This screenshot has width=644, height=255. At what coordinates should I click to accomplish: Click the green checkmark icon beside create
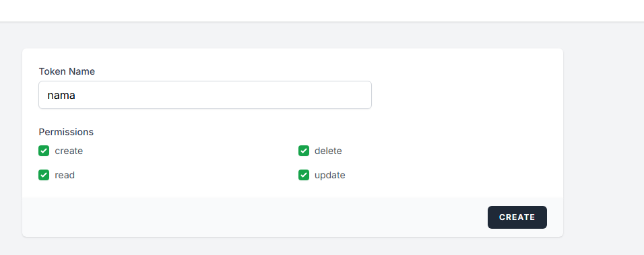point(44,151)
